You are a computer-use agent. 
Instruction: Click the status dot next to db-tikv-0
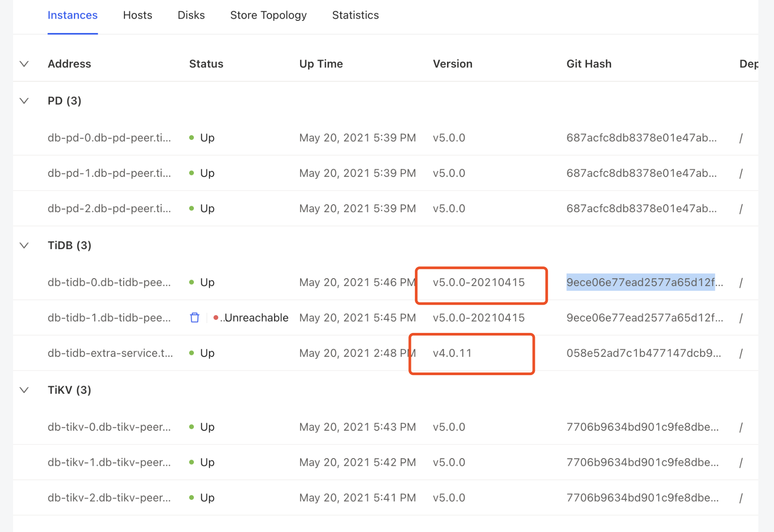pos(191,426)
